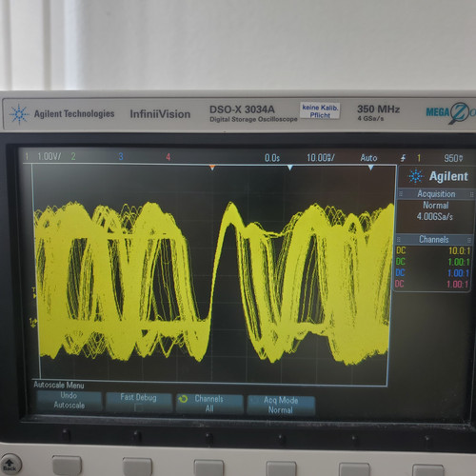Tap the Agilent Technologies starburst logo on the bezel
476x476 pixels.
(x=19, y=114)
